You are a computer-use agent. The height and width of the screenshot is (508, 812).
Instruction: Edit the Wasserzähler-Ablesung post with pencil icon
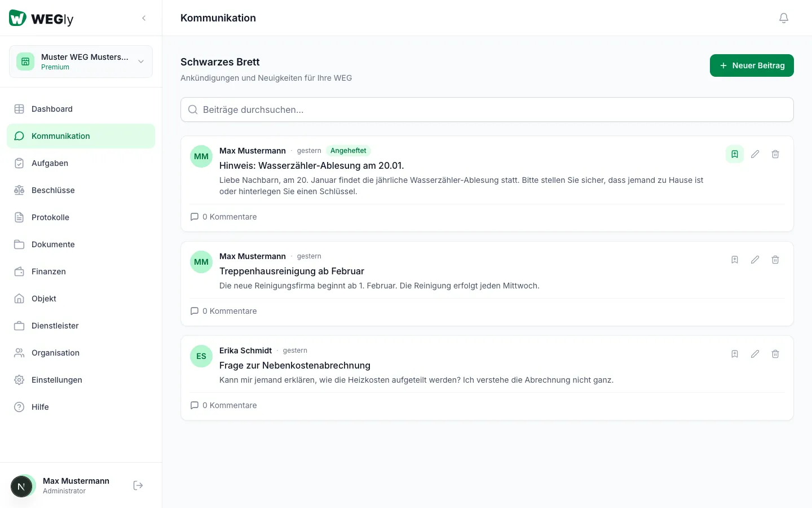(755, 154)
